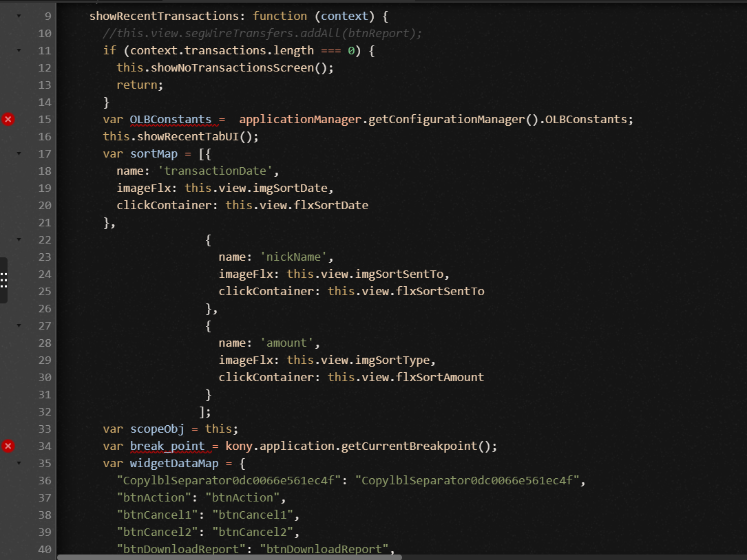The width and height of the screenshot is (747, 560).
Task: Click line number 33 in the gutter
Action: 44,429
